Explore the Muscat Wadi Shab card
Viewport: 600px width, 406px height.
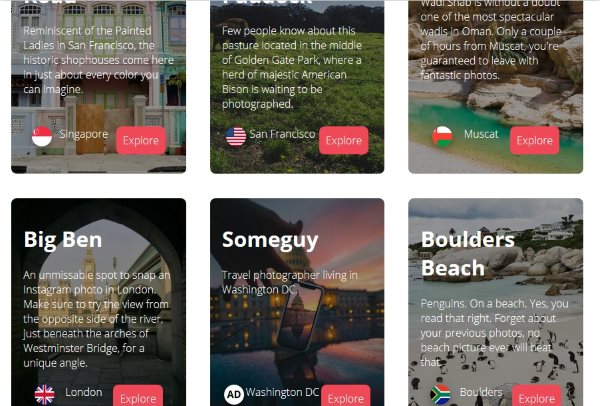click(535, 140)
